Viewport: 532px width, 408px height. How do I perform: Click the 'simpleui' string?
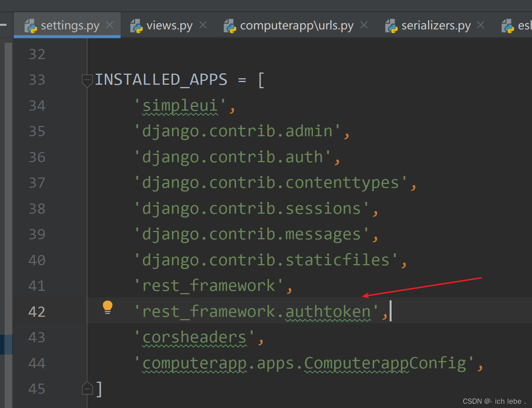coord(180,105)
